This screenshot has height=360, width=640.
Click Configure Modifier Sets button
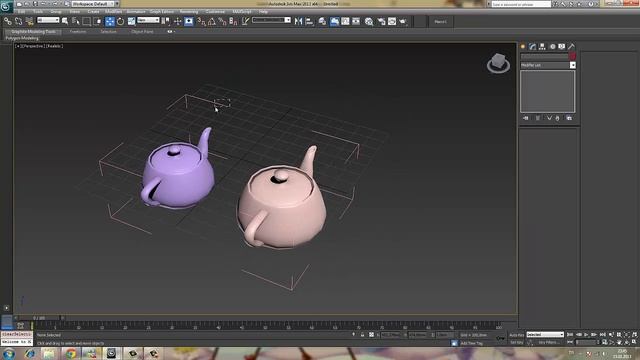[569, 118]
